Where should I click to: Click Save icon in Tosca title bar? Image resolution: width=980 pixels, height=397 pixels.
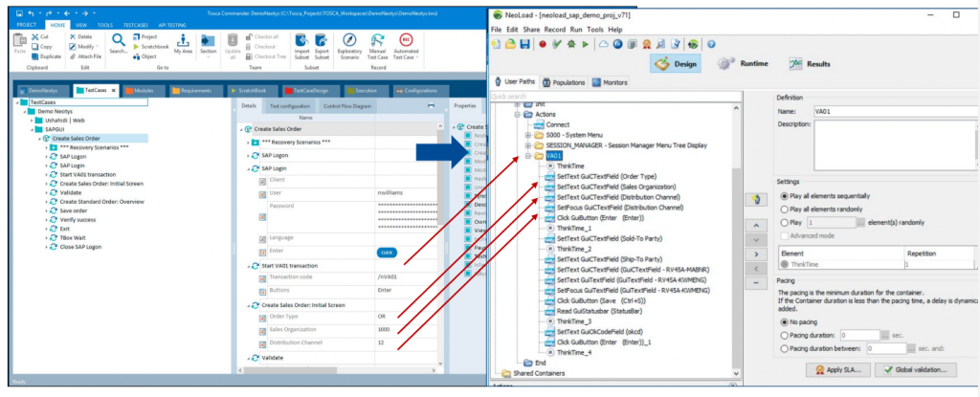[x=20, y=12]
